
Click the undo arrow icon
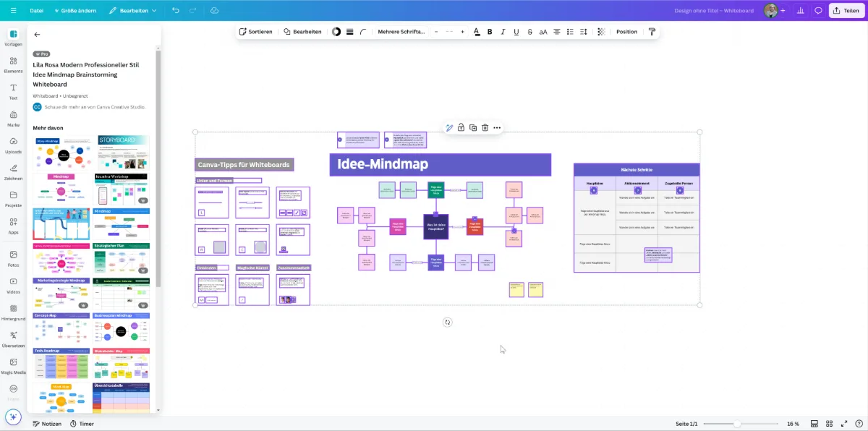(x=176, y=11)
